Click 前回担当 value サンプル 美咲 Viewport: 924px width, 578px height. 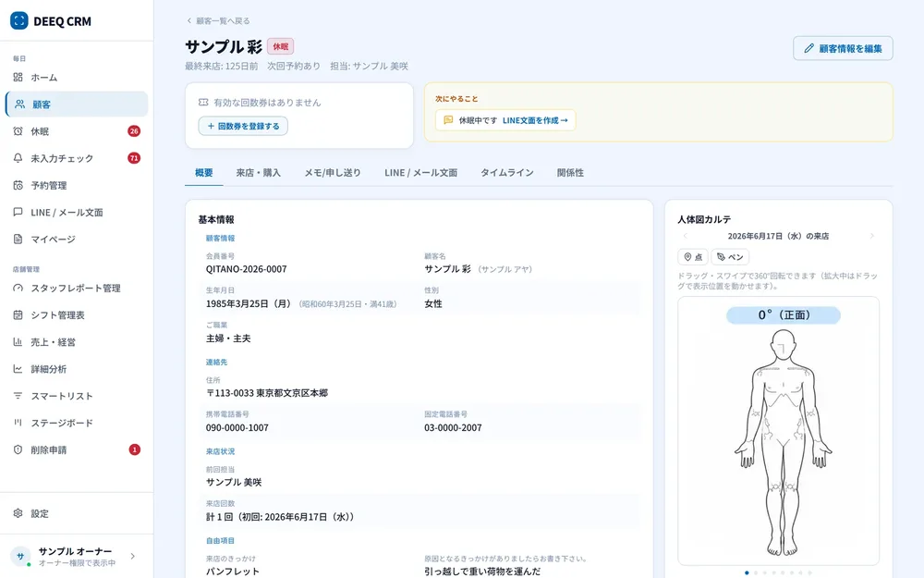[234, 482]
